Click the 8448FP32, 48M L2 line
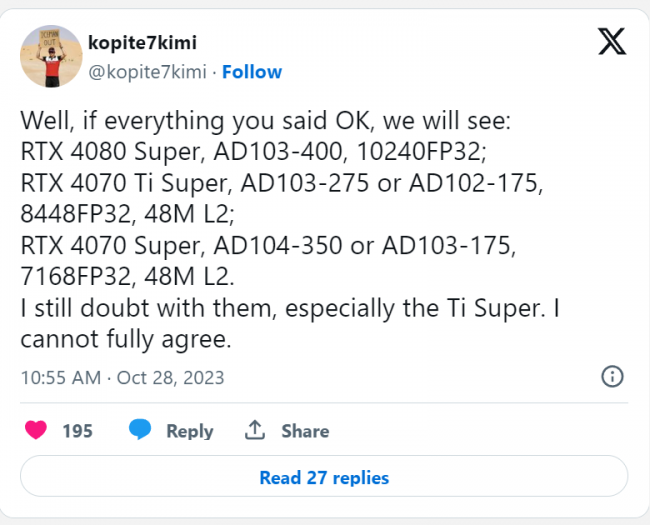 tap(127, 214)
